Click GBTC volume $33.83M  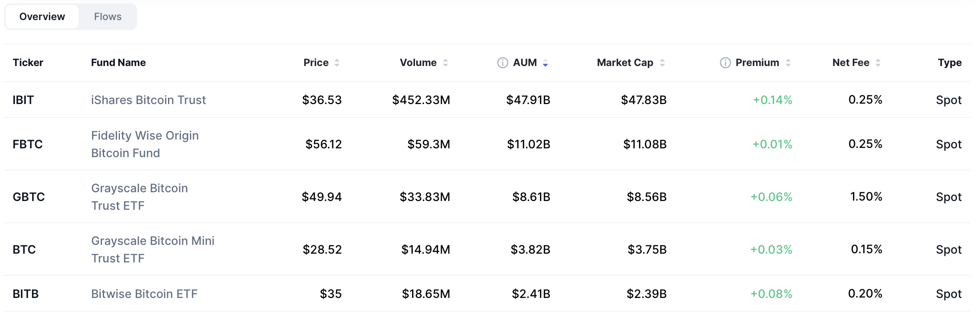point(425,197)
